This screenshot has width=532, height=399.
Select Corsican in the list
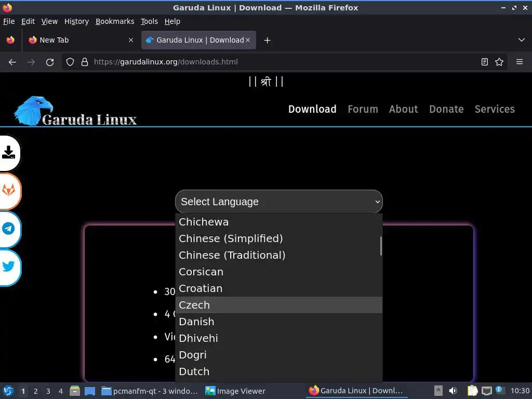(x=279, y=272)
